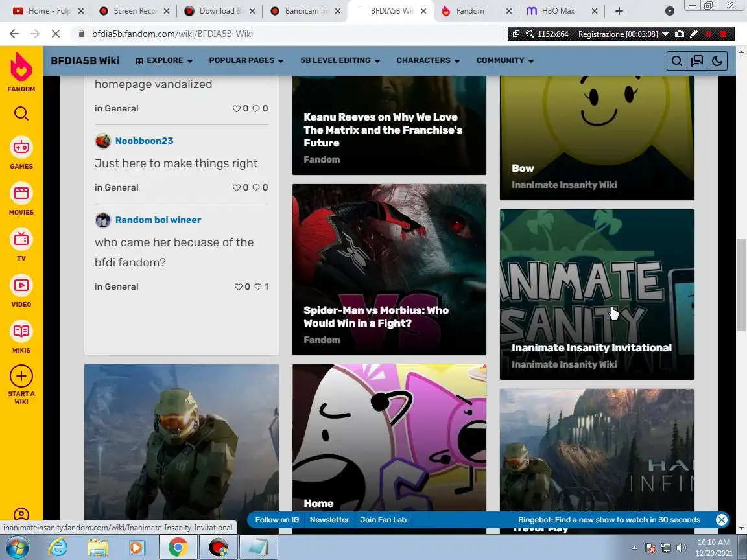This screenshot has height=560, width=747.
Task: Switch to the Home - Fulp tab
Action: pyautogui.click(x=47, y=11)
